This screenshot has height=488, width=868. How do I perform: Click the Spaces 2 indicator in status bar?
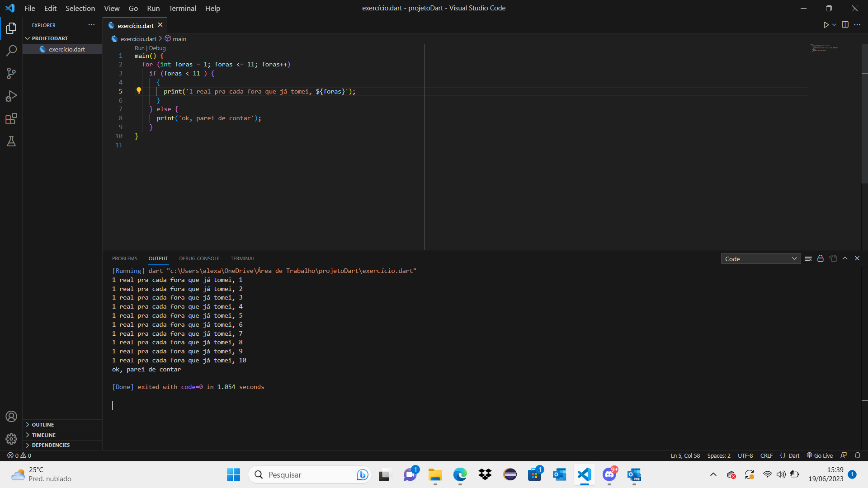tap(719, 455)
